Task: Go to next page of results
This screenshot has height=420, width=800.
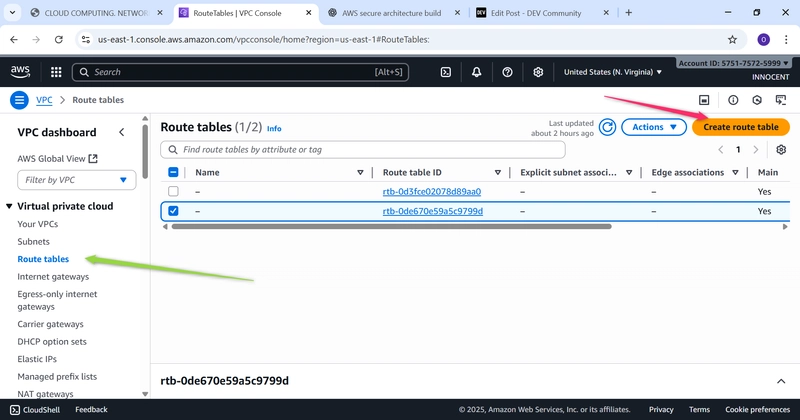Action: point(756,150)
